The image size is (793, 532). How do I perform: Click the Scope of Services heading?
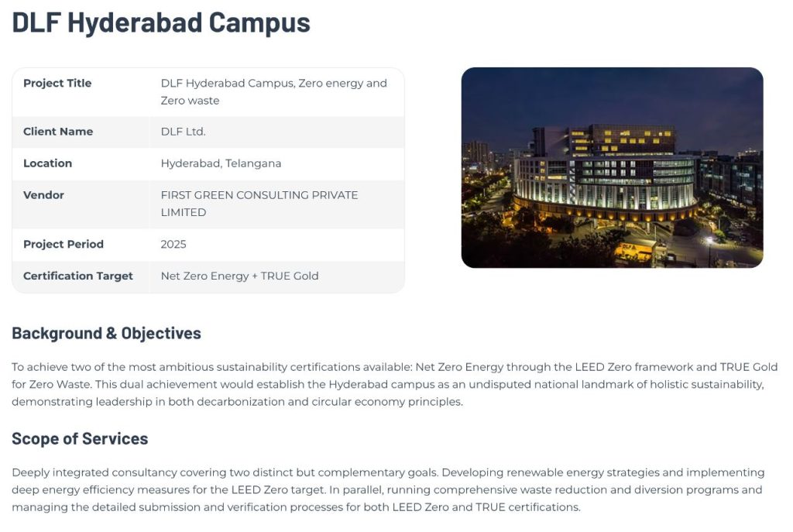point(80,439)
